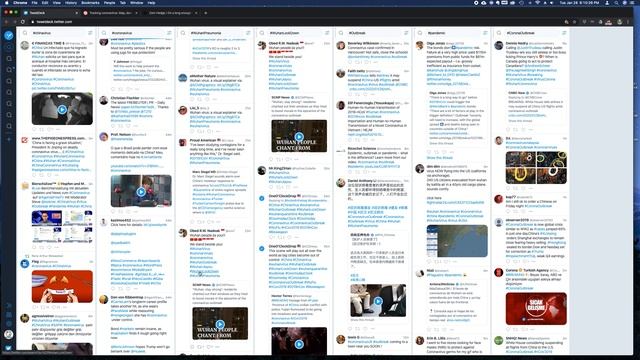Open the Apple menu
Viewport: 640px width, 360px height.
click(x=7, y=3)
